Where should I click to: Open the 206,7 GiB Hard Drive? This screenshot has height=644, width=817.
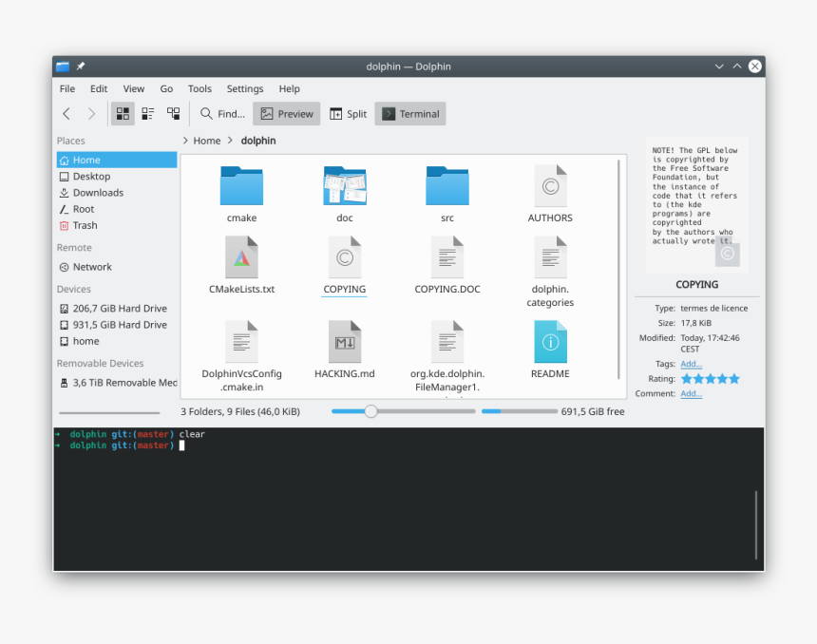[117, 309]
